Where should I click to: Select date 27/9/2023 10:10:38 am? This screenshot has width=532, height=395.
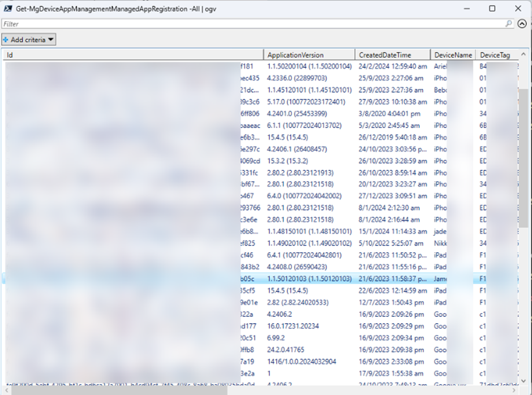click(x=393, y=102)
